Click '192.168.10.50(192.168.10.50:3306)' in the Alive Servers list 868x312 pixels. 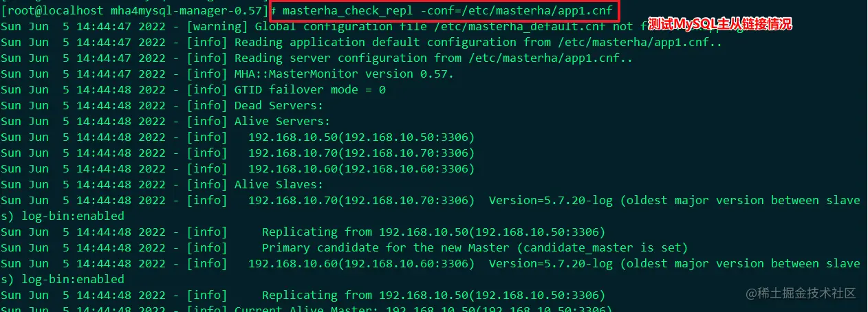pyautogui.click(x=361, y=137)
